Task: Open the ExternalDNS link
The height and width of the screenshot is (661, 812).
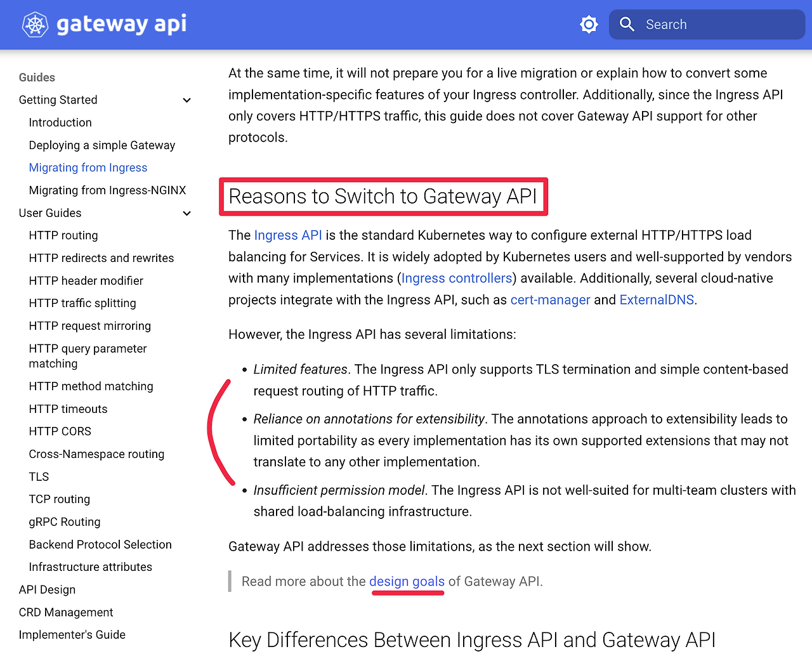Action: tap(657, 300)
